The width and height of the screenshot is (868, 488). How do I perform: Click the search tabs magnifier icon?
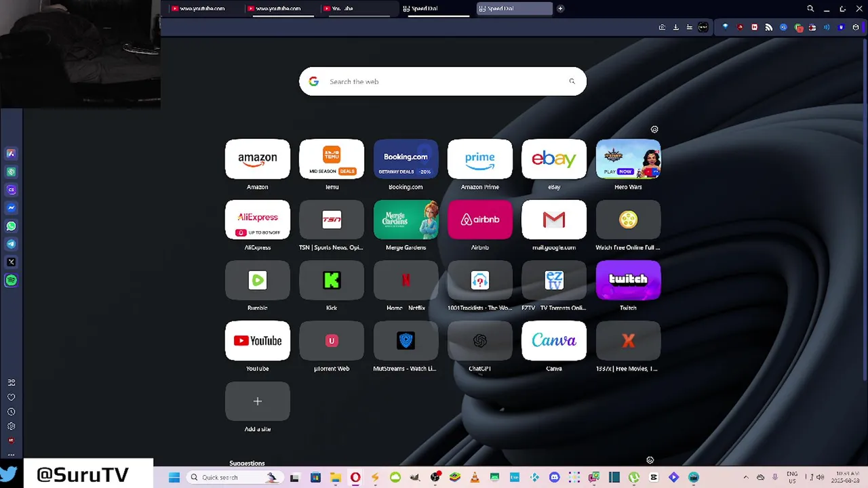point(810,9)
